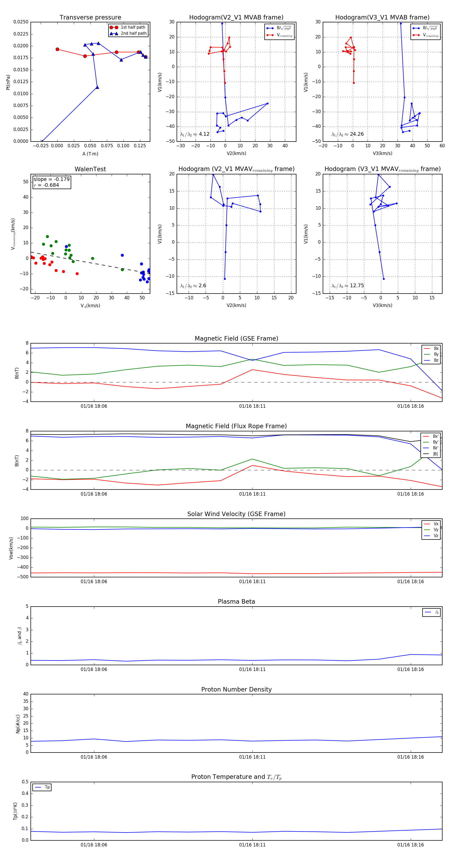This screenshot has width=473, height=868.
Task: Click the λ1/λ3 ≈ 24.26 annotation
Action: click(x=347, y=134)
